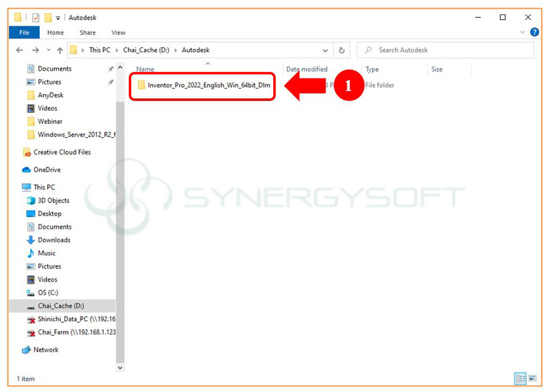Screen dimensions: 549x392
Task: Open the OneDrive cloud location in sidebar
Action: pyautogui.click(x=47, y=170)
